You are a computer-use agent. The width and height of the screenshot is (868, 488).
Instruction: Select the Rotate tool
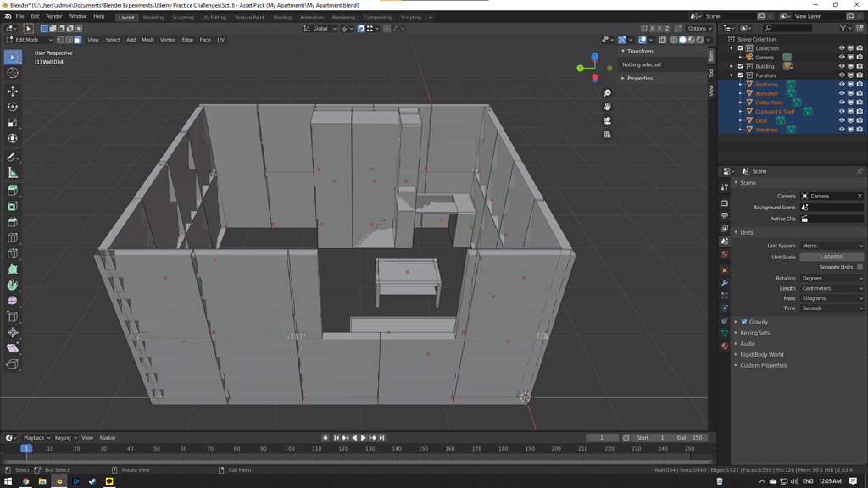12,107
